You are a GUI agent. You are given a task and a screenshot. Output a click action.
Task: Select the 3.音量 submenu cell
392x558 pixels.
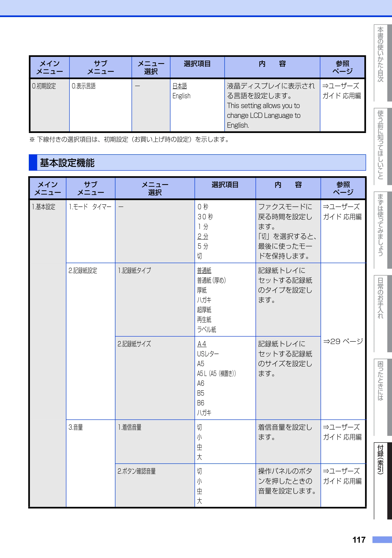pyautogui.click(x=91, y=463)
